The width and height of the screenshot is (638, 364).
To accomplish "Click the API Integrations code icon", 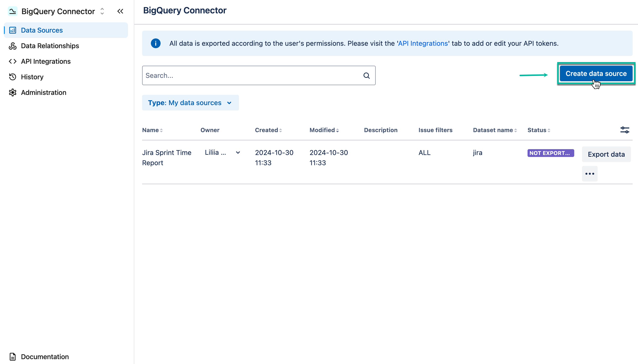I will 13,61.
